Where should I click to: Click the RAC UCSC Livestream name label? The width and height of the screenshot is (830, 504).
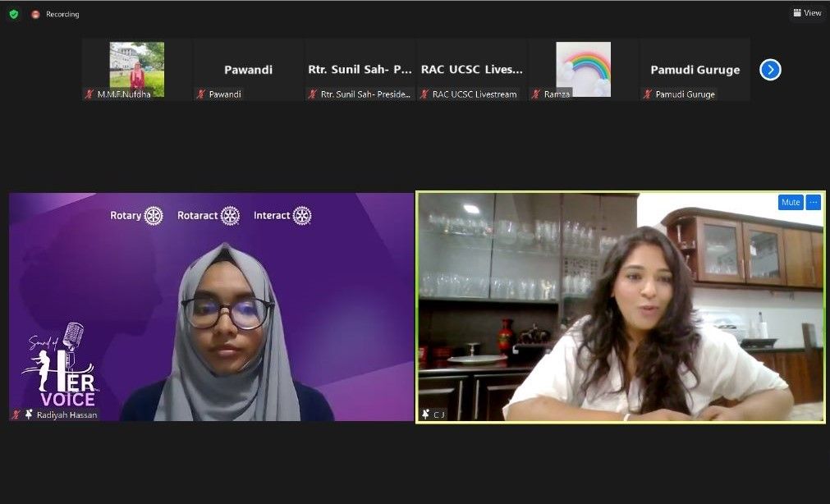(x=475, y=94)
